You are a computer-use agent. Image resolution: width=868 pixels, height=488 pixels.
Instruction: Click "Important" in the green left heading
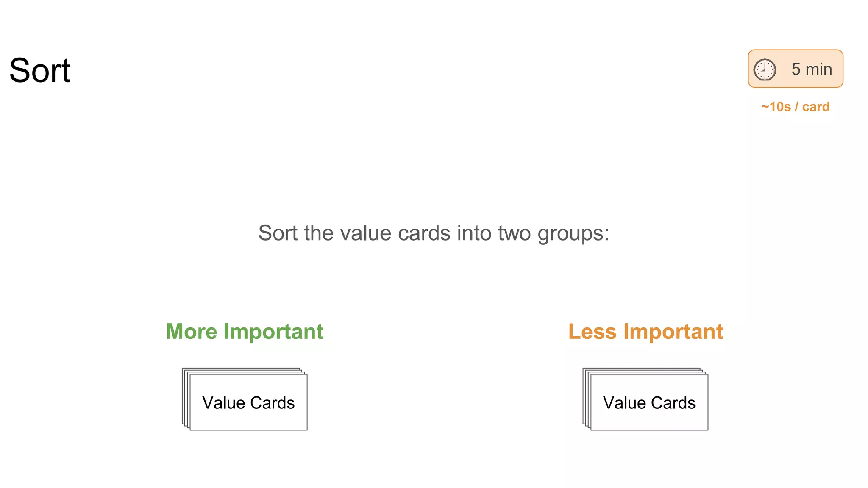[273, 332]
